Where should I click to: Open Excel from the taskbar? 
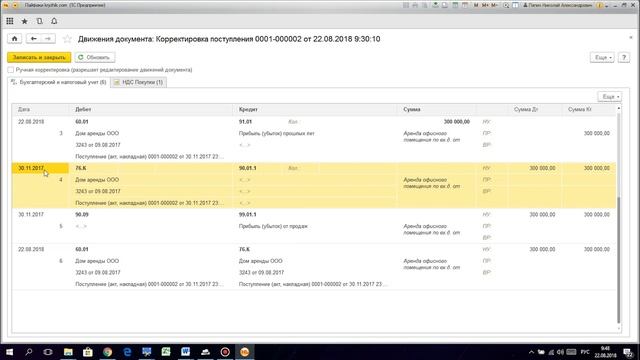166,352
